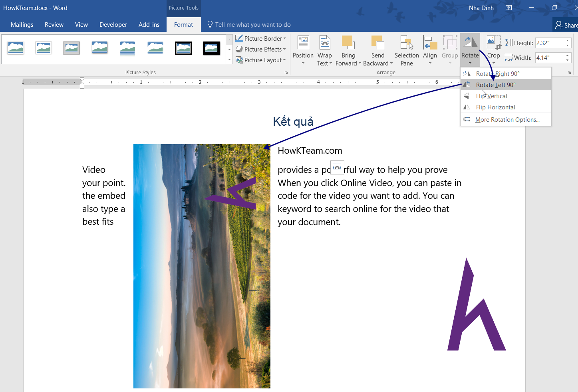Click the Rotate button in Arrange group
This screenshot has width=578, height=392.
[x=470, y=51]
